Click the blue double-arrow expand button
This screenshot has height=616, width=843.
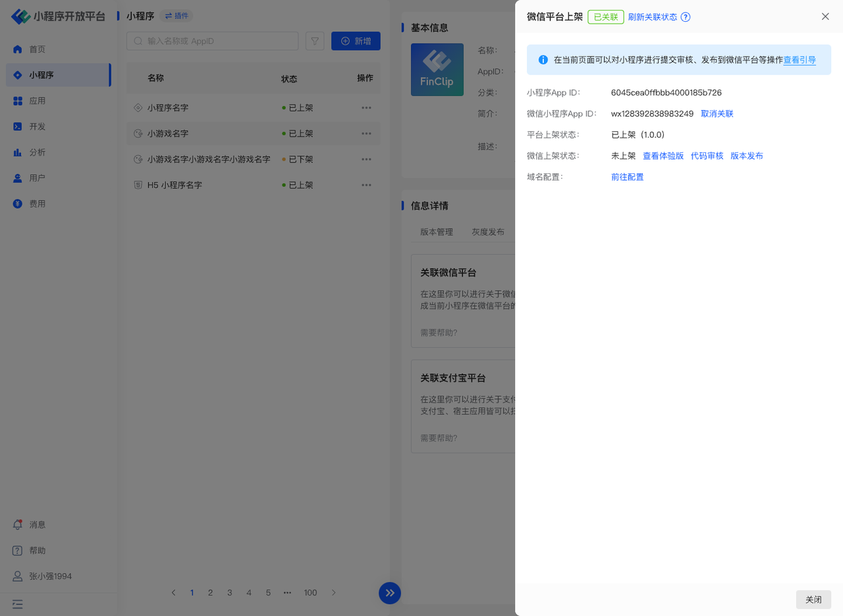tap(390, 593)
